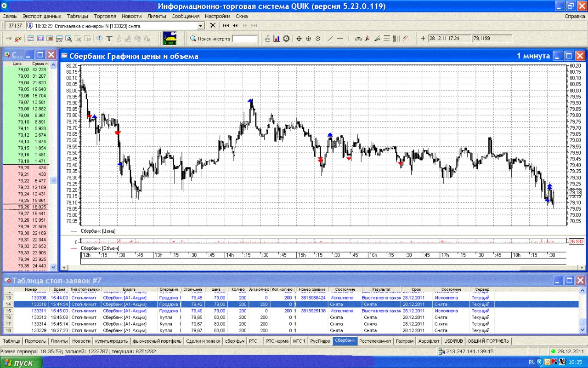Select the four-arrow move chart tool
This screenshot has width=588, height=368.
pyautogui.click(x=299, y=39)
